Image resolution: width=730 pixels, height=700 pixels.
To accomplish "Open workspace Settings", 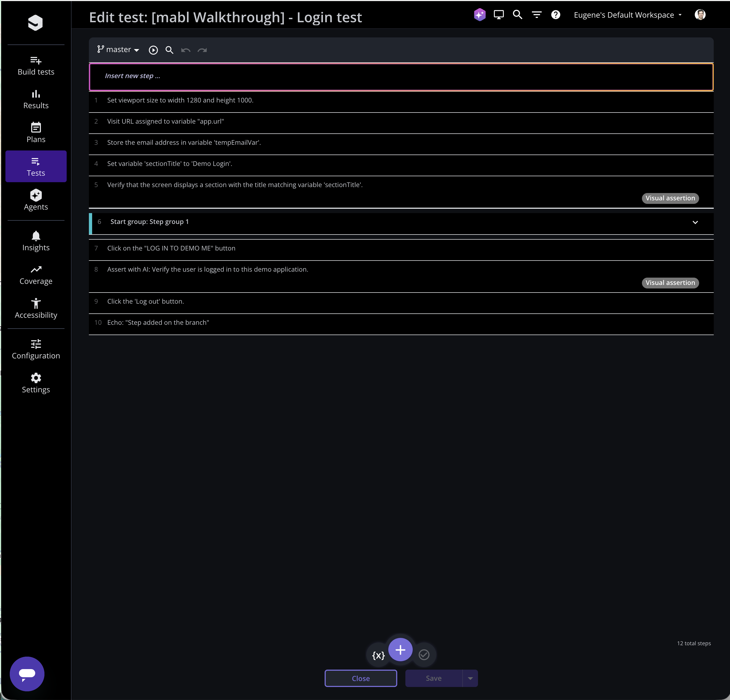I will coord(36,383).
